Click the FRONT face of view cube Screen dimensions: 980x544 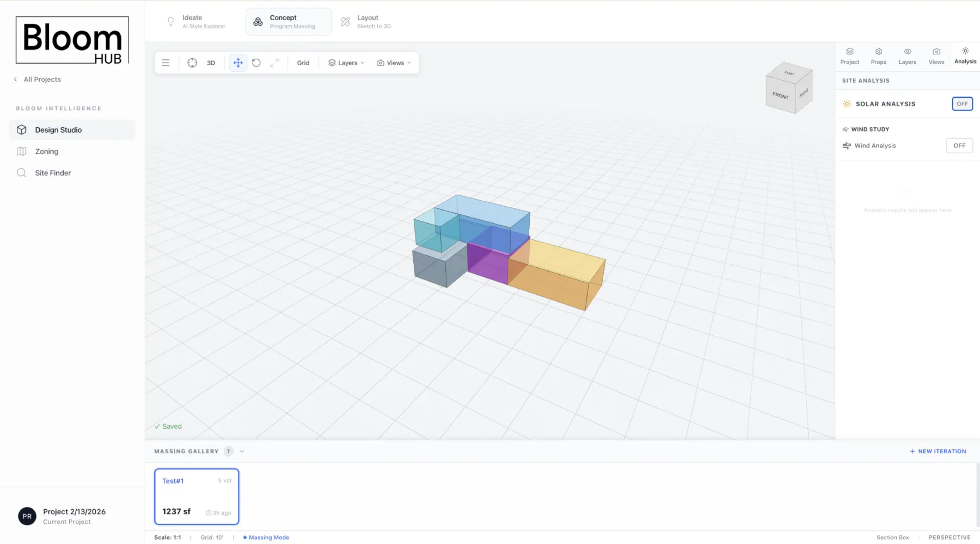(780, 96)
